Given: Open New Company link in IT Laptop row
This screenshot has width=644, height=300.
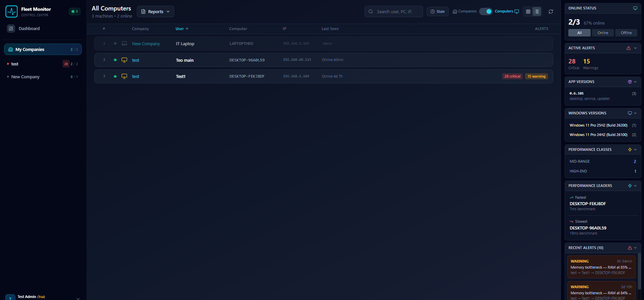Looking at the screenshot, I should click(x=146, y=44).
